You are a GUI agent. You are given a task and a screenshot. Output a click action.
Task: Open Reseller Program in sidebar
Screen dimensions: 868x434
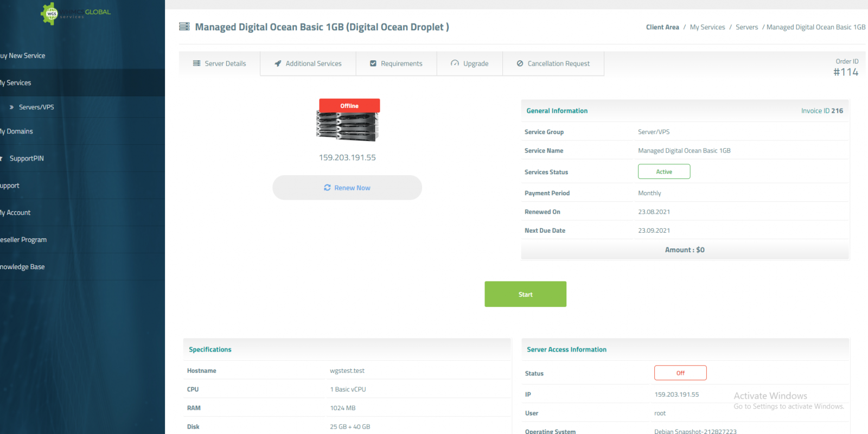[82, 240]
